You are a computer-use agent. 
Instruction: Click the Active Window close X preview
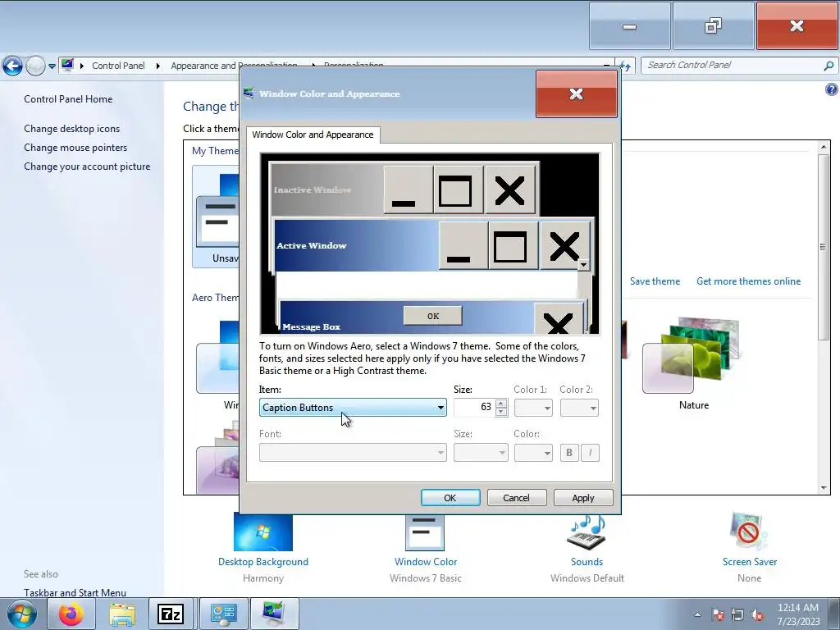pos(564,246)
